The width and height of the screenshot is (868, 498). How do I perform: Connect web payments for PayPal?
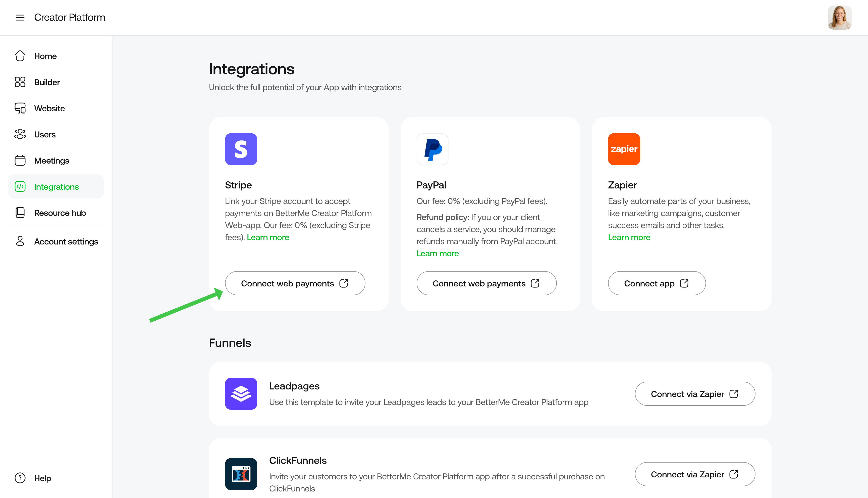[486, 283]
